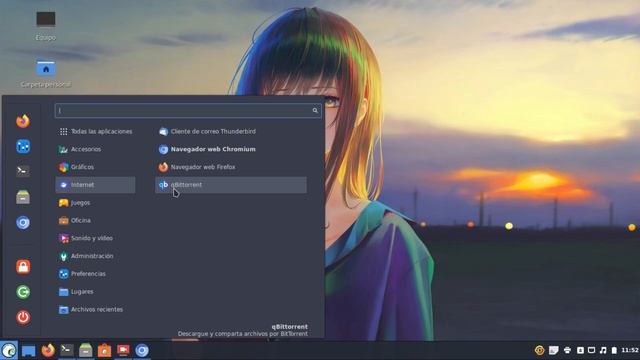Viewport: 640px width, 360px height.
Task: Open the red power shutdown icon
Action: coord(23,317)
